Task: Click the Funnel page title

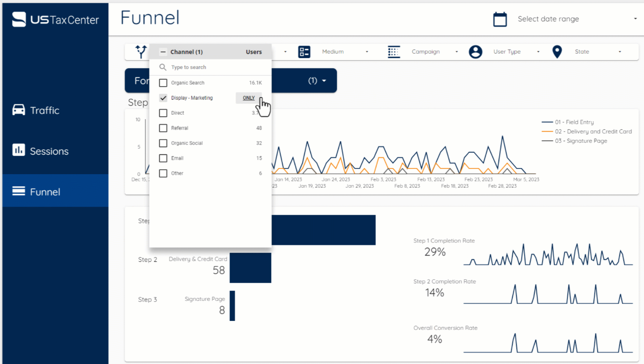Action: click(150, 18)
